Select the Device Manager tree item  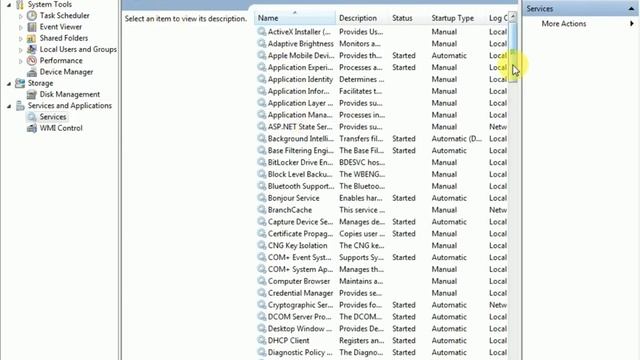tap(66, 72)
